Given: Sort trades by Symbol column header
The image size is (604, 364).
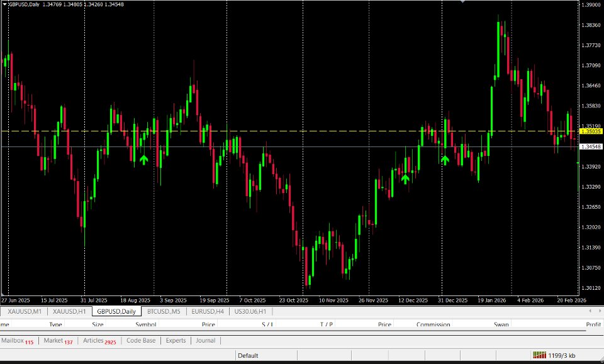Looking at the screenshot, I should tap(145, 324).
